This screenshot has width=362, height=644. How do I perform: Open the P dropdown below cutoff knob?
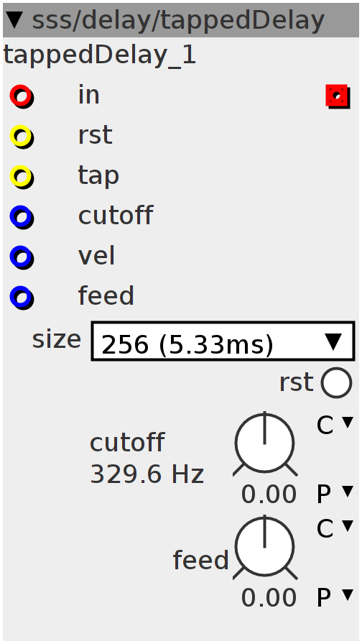335,494
